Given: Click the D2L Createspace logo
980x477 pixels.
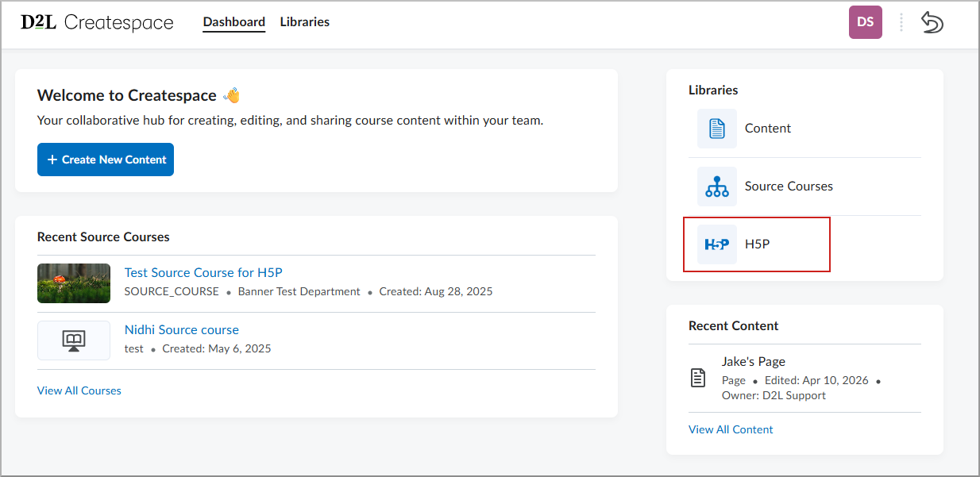Looking at the screenshot, I should pyautogui.click(x=97, y=22).
